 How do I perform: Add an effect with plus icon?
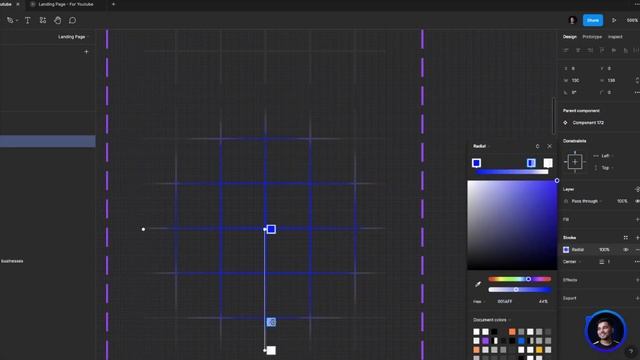(x=638, y=280)
